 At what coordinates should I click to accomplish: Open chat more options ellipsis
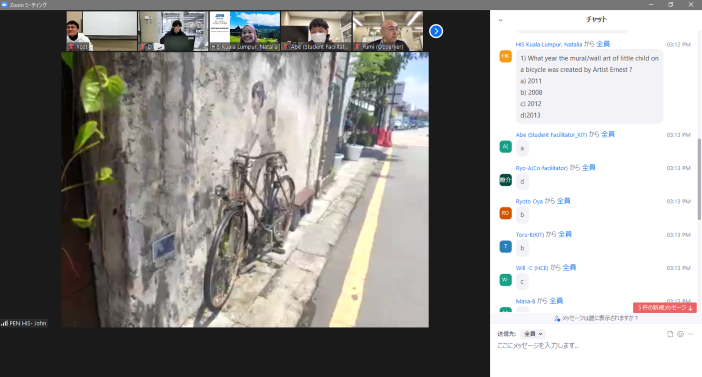click(x=690, y=334)
